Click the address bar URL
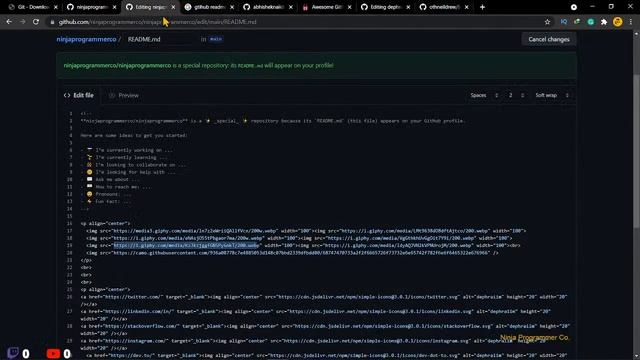 158,22
